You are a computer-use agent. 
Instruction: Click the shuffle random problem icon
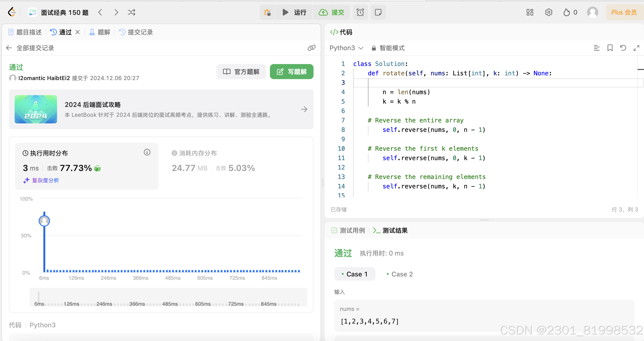[132, 12]
